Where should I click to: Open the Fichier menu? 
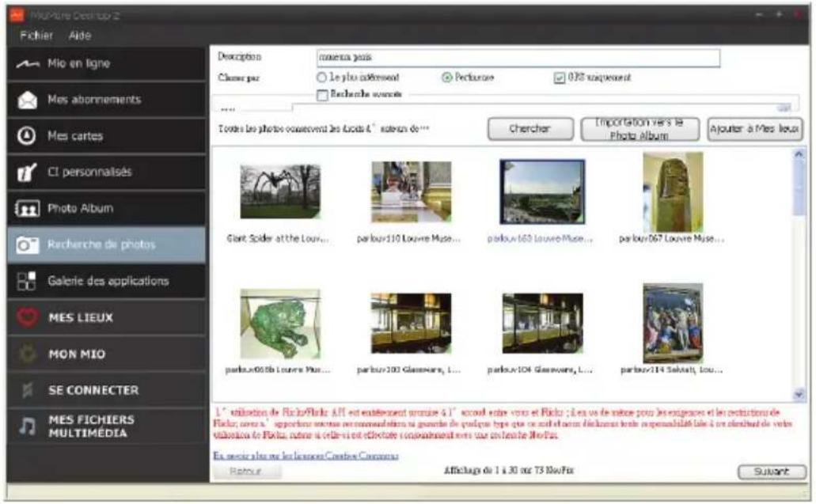(36, 36)
